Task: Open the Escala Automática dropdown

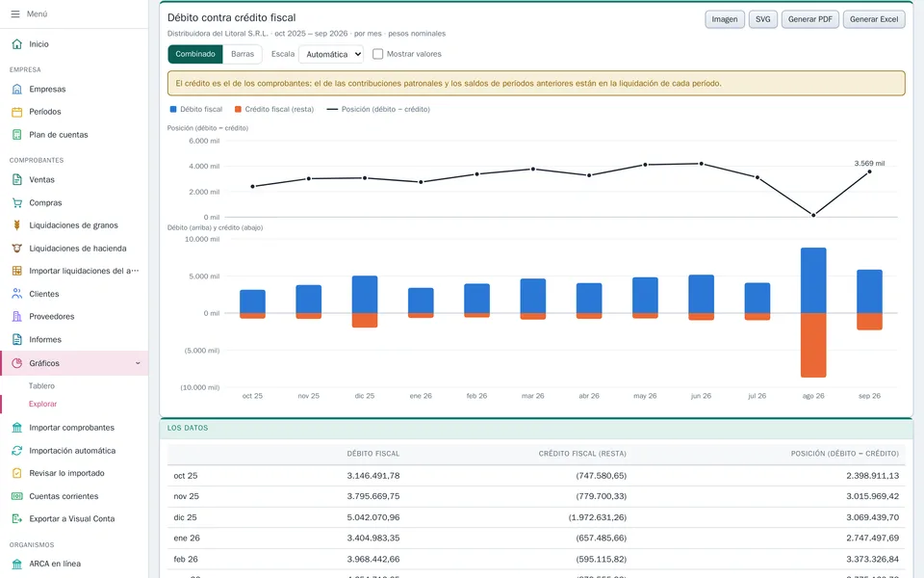Action: point(331,54)
